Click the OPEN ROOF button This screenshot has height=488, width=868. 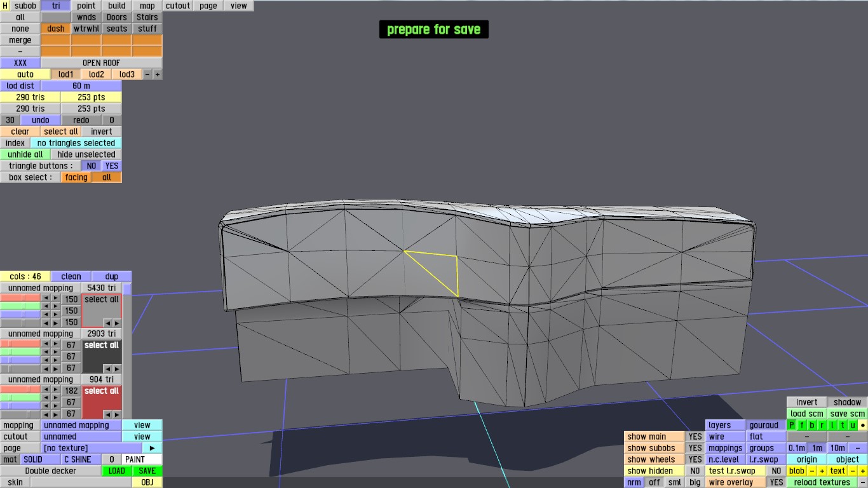click(x=102, y=63)
